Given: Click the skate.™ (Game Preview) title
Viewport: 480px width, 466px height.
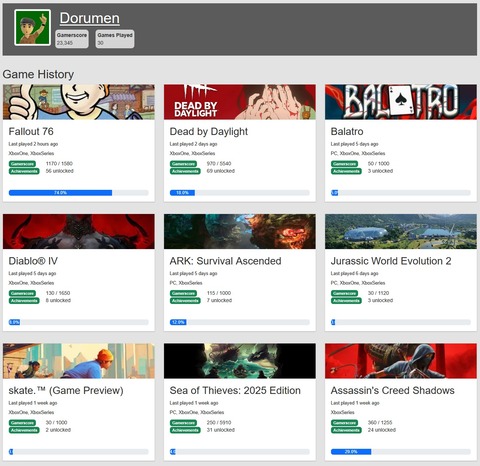Looking at the screenshot, I should click(66, 390).
